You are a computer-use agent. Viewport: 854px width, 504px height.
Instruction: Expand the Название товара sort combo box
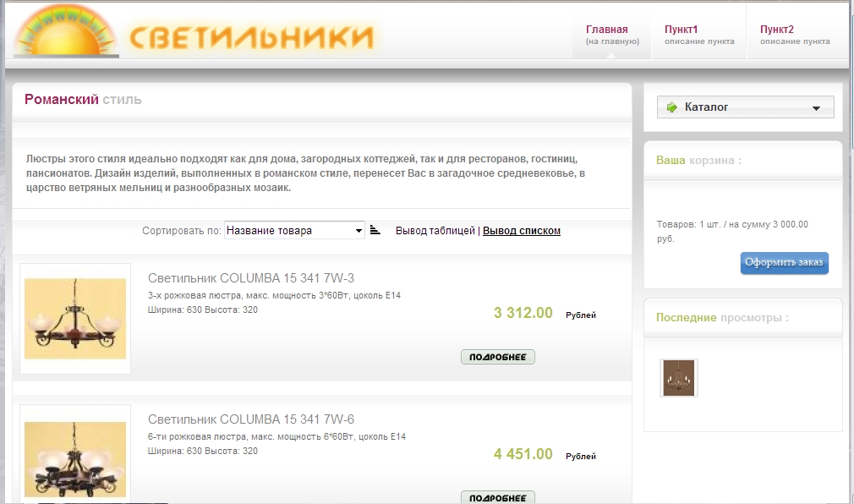(x=294, y=230)
